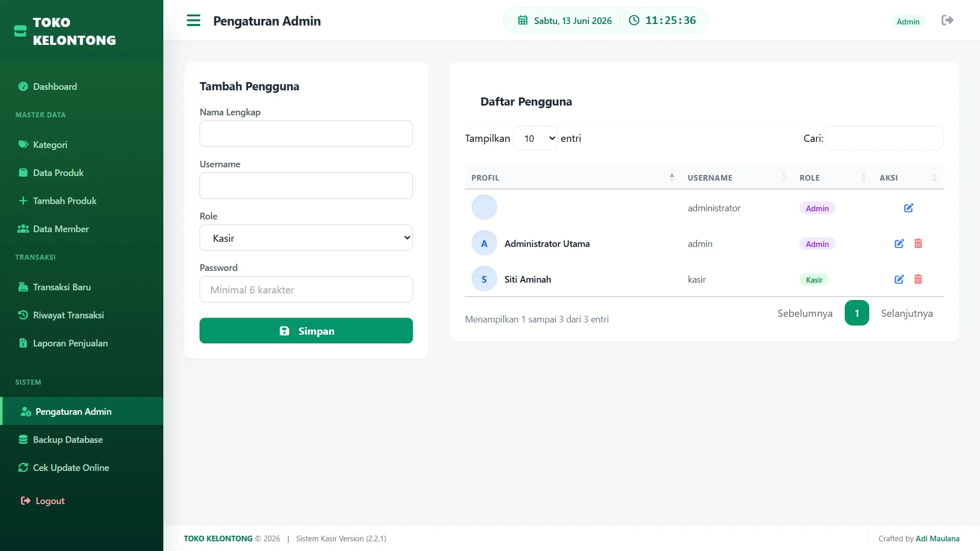The image size is (980, 551).
Task: Click the logout arrow icon in header
Action: [x=947, y=20]
